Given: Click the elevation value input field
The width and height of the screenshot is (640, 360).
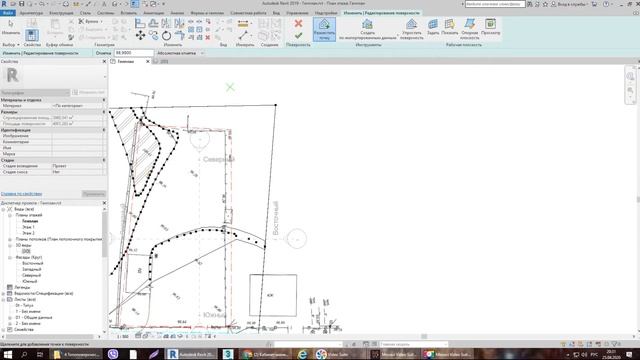Looking at the screenshot, I should coord(133,53).
